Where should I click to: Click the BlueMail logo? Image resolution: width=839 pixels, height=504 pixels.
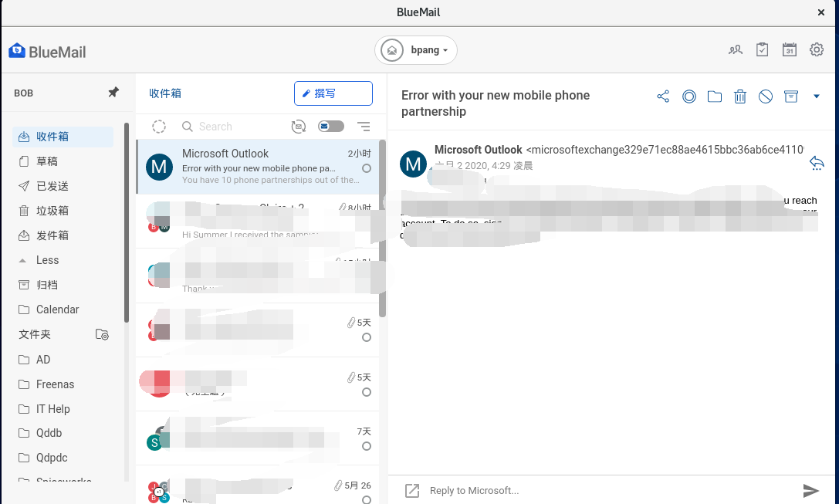(47, 52)
